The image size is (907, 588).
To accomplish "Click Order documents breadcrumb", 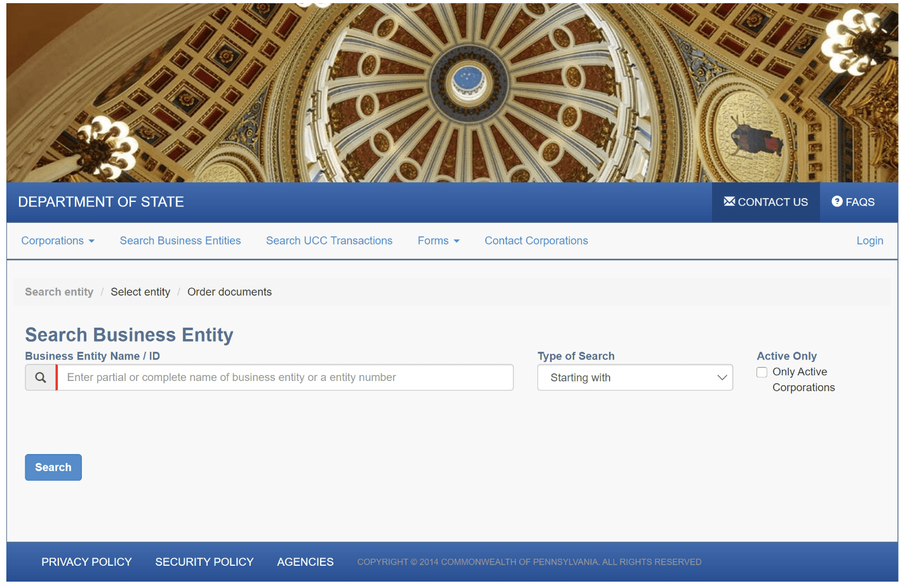I will [229, 292].
